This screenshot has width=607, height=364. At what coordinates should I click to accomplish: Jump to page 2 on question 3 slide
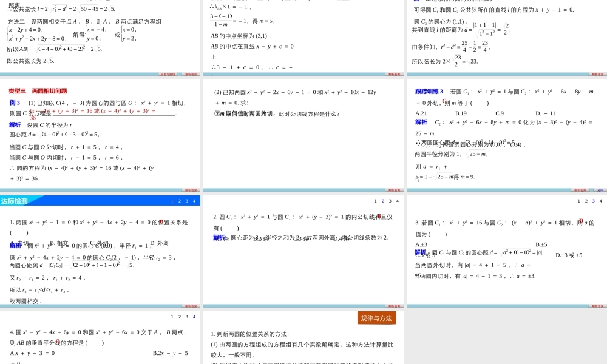(x=586, y=201)
